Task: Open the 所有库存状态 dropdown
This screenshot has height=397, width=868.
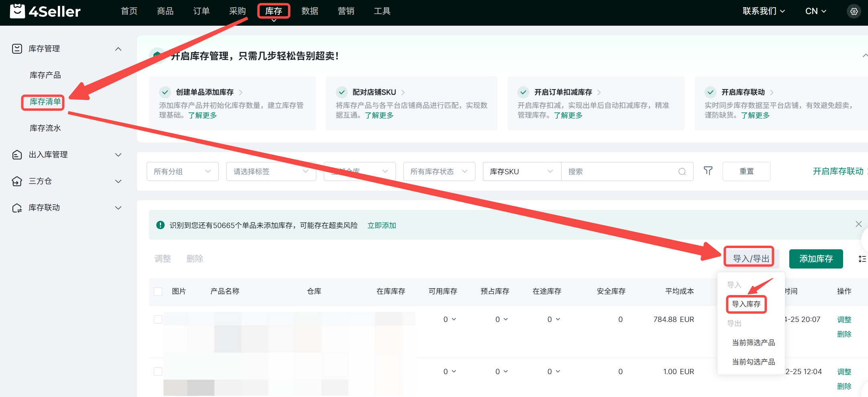Action: click(439, 172)
